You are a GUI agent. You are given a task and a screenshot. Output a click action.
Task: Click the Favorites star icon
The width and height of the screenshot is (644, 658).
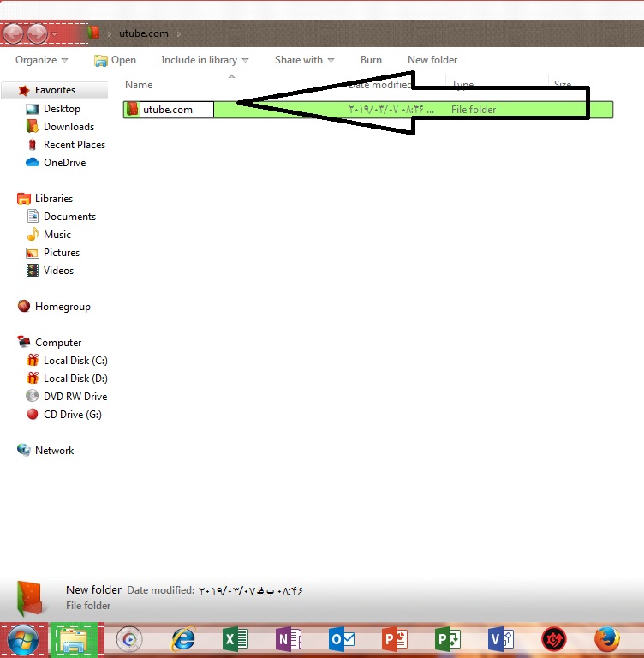point(24,90)
